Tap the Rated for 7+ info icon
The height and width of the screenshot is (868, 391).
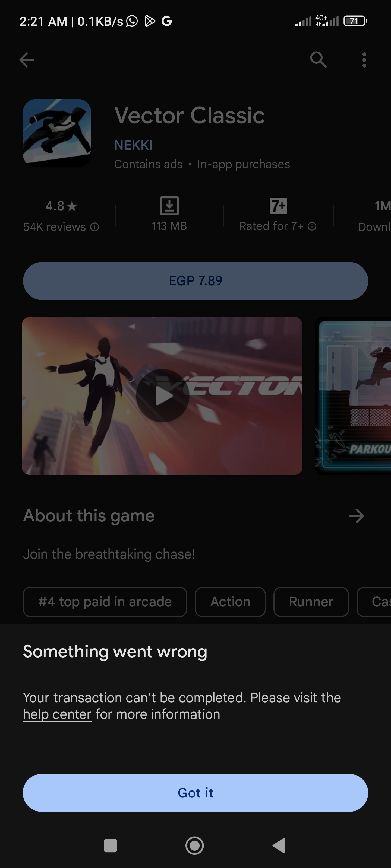312,226
